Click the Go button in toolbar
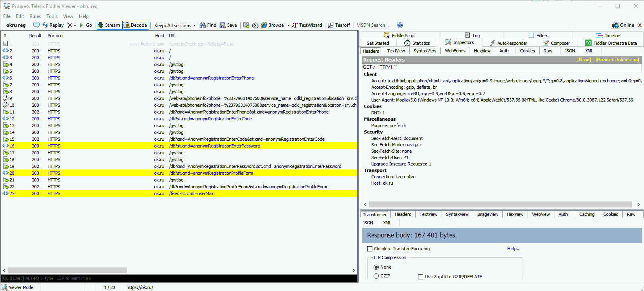Image resolution: width=644 pixels, height=291 pixels. click(x=86, y=25)
